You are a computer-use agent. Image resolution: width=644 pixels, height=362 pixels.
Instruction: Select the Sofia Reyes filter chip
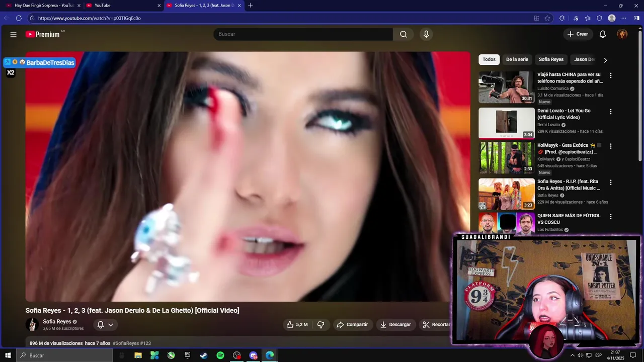(x=551, y=59)
